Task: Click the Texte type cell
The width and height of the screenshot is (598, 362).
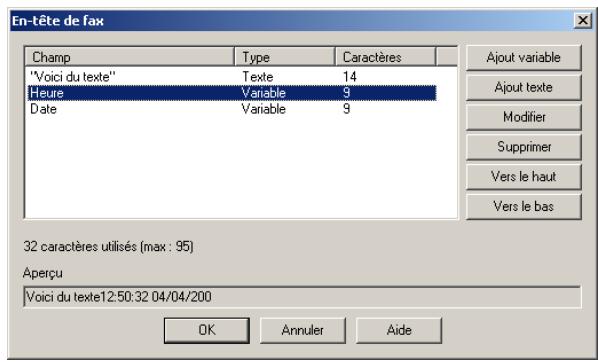Action: (x=258, y=77)
